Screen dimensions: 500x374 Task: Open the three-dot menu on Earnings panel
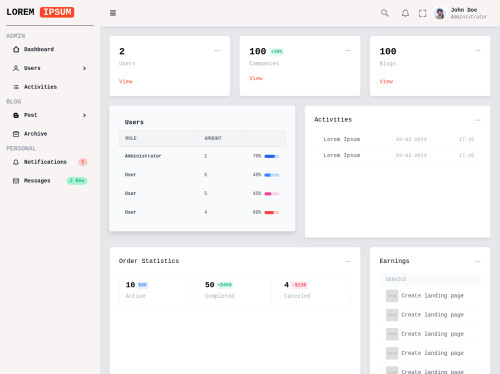tap(477, 261)
